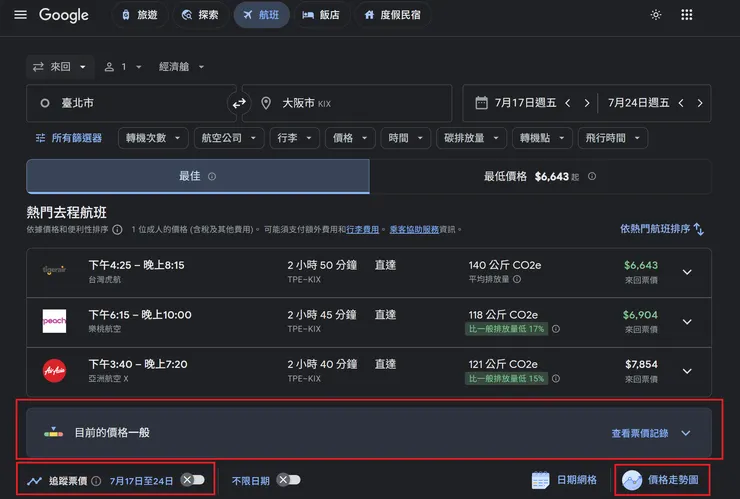The width and height of the screenshot is (740, 499).
Task: Go to previous departure date
Action: click(x=568, y=103)
